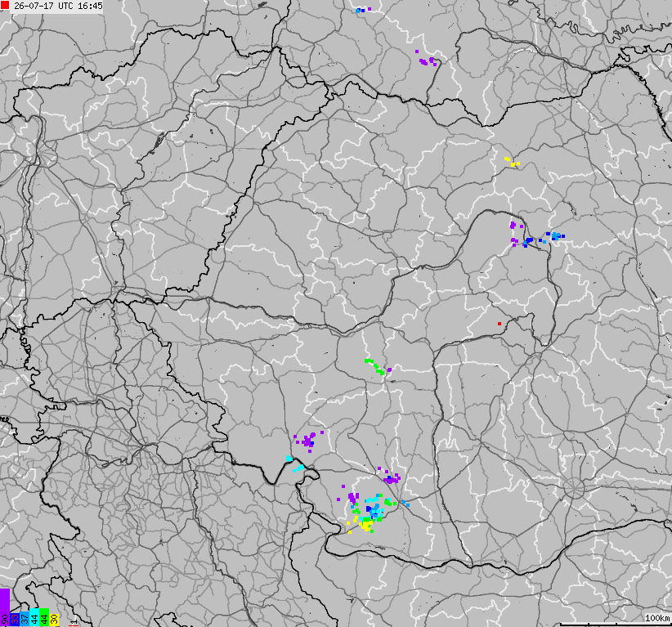Select the light blue legend bar labeled 37
The width and height of the screenshot is (672, 627).
click(25, 619)
